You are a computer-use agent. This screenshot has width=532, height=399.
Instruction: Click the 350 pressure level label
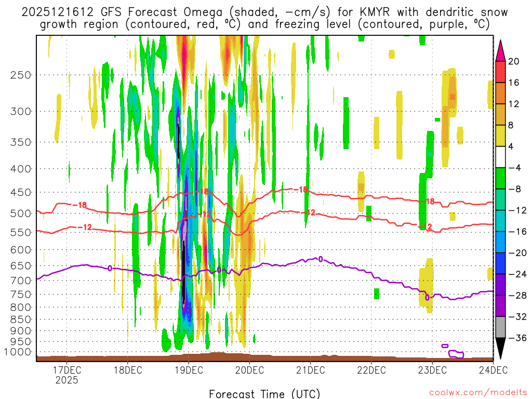(20, 142)
